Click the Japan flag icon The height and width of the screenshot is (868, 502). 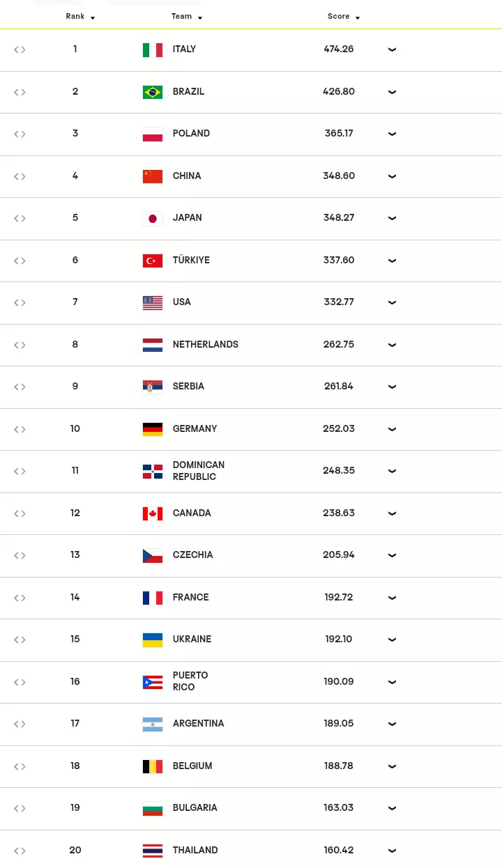[x=153, y=218]
